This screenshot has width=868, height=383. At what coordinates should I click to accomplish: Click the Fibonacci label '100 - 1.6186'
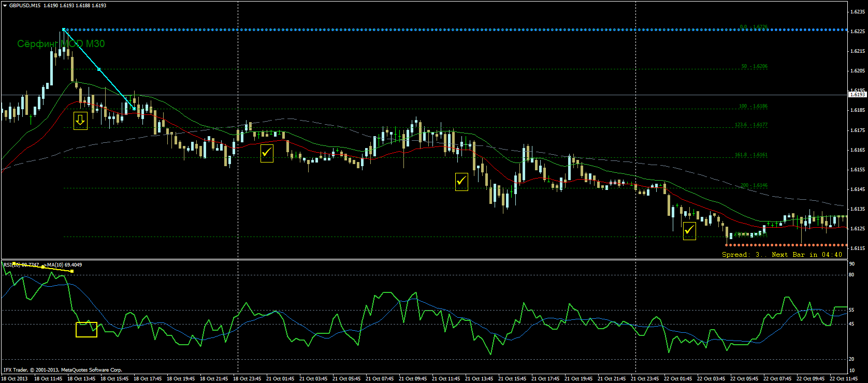click(x=753, y=106)
